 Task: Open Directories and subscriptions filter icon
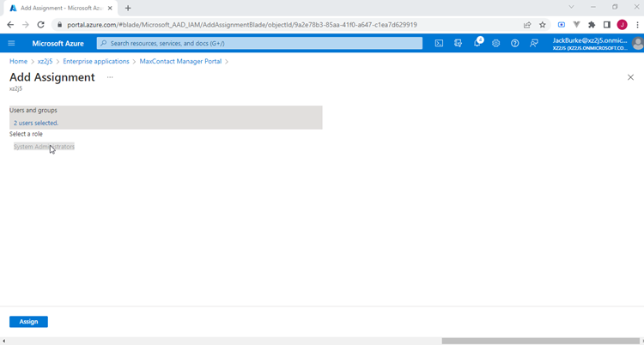coord(458,43)
